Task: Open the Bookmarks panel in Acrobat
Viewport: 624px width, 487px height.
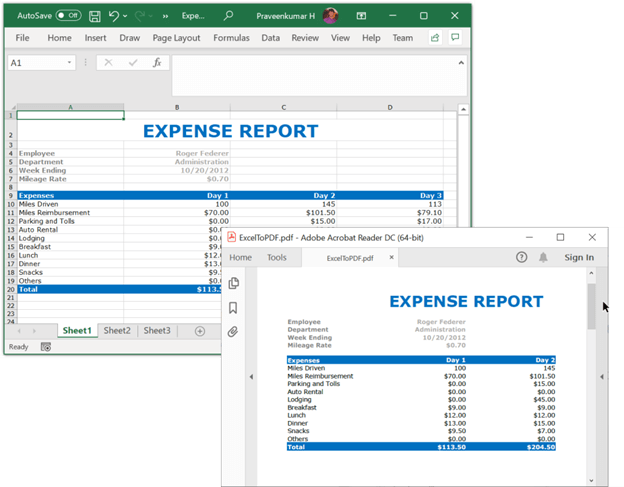Action: click(233, 308)
